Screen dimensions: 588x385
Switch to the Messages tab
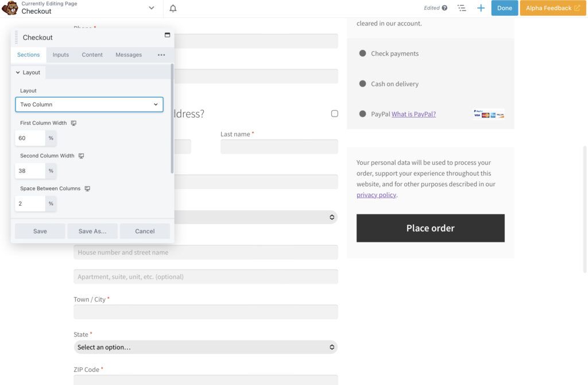[129, 55]
